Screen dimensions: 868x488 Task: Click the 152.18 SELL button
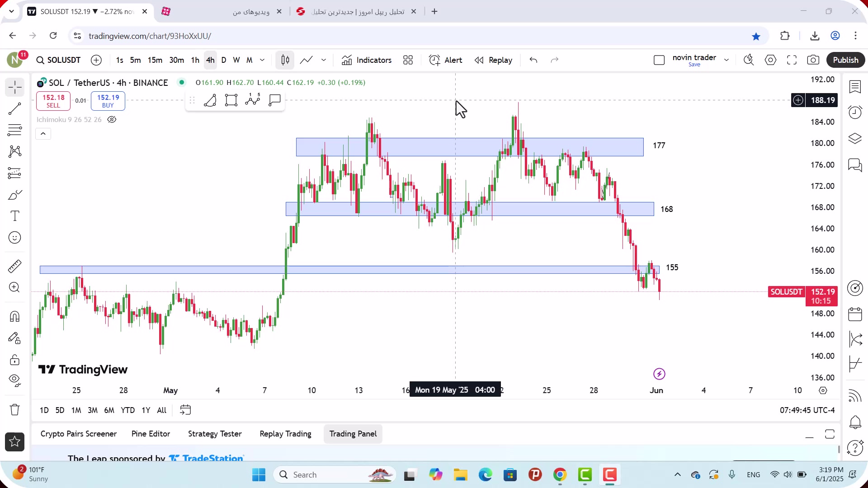pos(53,101)
